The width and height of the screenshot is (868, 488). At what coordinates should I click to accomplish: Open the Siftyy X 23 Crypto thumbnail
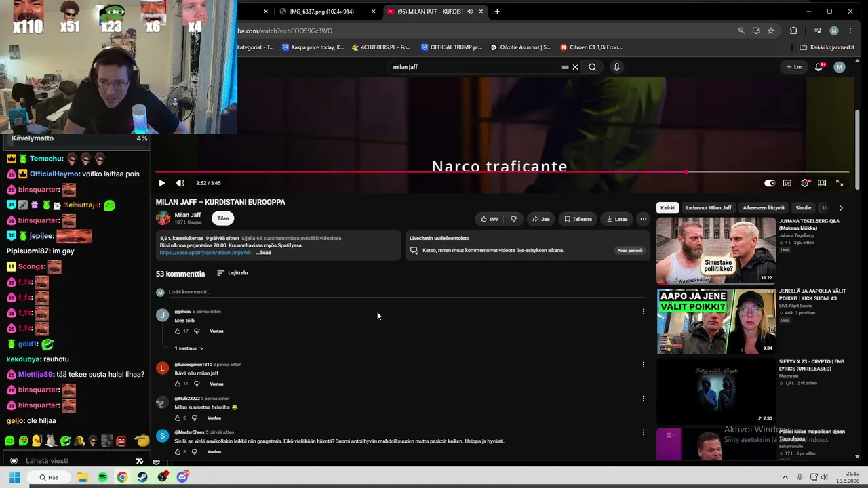click(x=716, y=391)
